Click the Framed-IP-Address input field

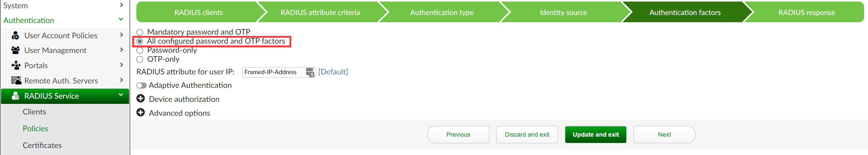coord(273,72)
